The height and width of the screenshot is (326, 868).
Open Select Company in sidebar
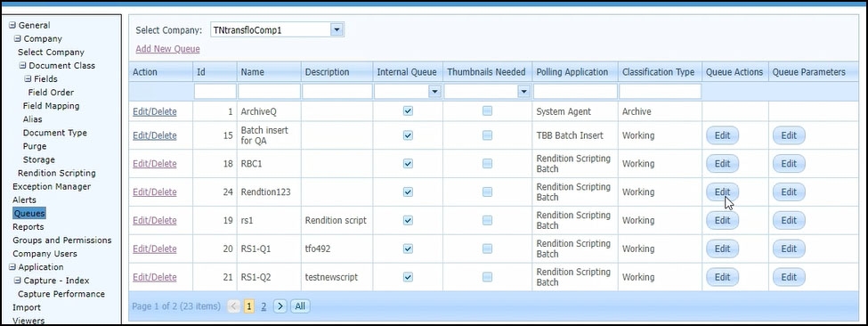[x=51, y=52]
